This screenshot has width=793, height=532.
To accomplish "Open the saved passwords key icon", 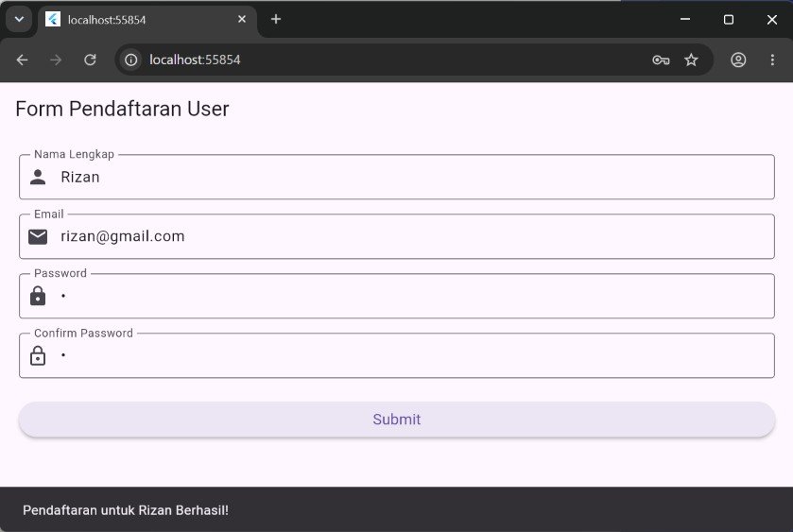I will click(x=661, y=60).
